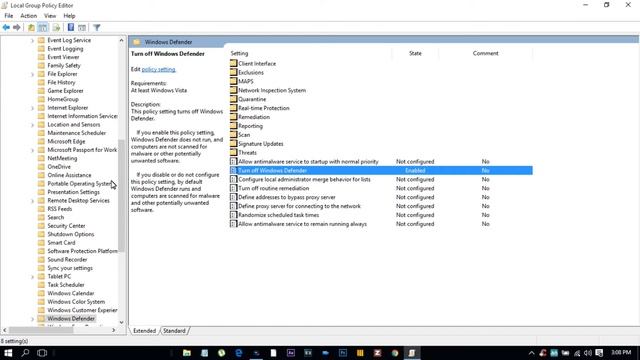Click the volume speaker tray icon
640x360 pixels.
pyautogui.click(x=588, y=353)
